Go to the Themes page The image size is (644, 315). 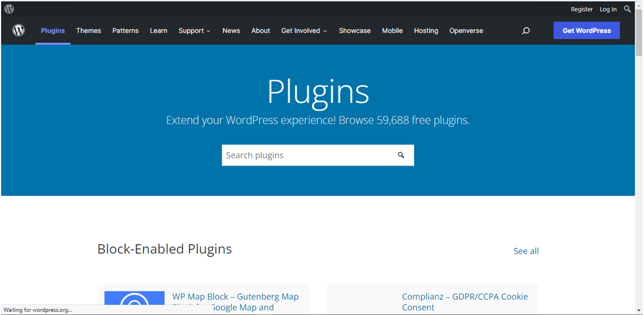pos(89,31)
